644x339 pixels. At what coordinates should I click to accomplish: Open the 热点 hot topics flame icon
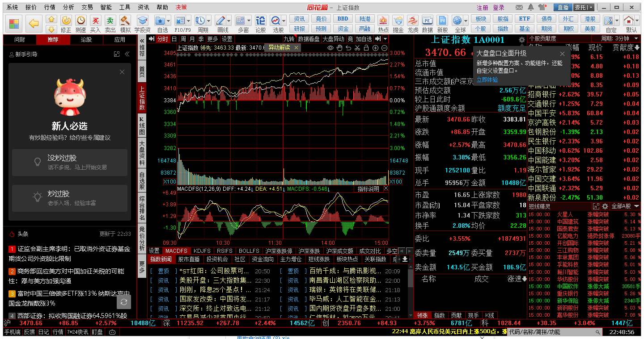383,23
